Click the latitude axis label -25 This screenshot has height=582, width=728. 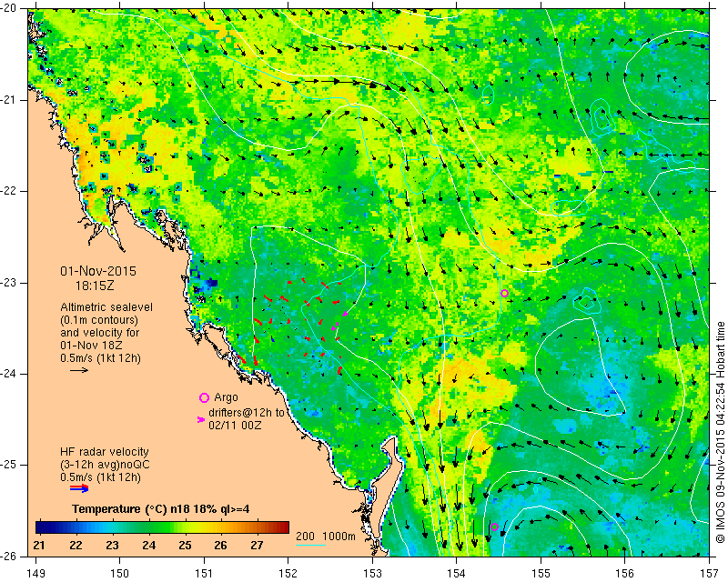8,465
